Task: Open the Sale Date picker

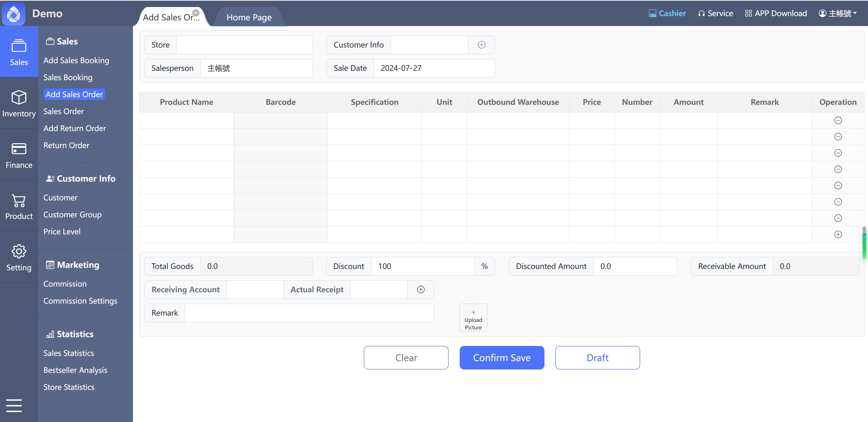Action: (x=434, y=68)
